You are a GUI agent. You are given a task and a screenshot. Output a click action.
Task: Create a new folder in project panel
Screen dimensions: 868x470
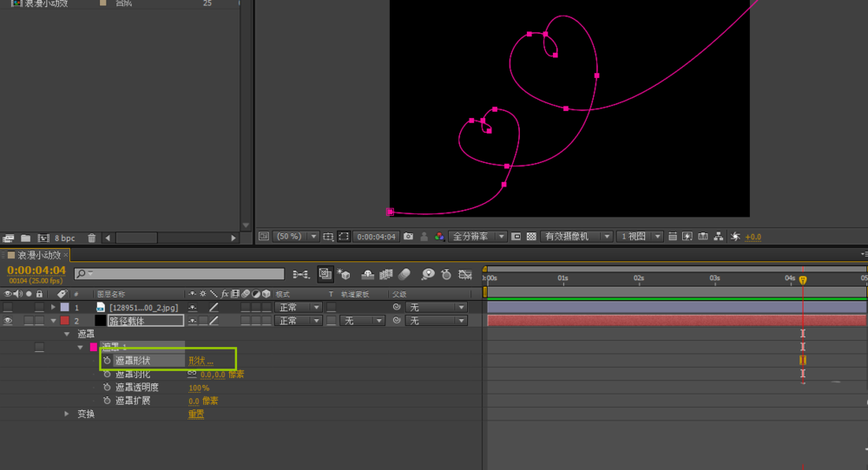coord(25,238)
